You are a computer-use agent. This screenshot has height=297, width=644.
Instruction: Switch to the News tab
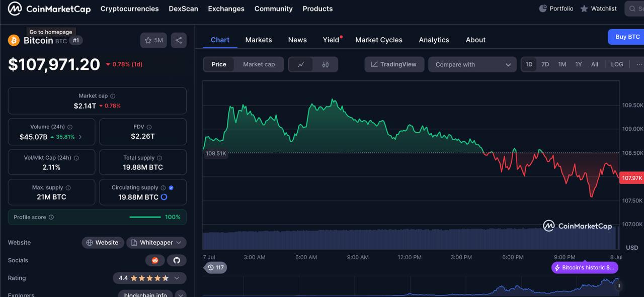pos(297,40)
